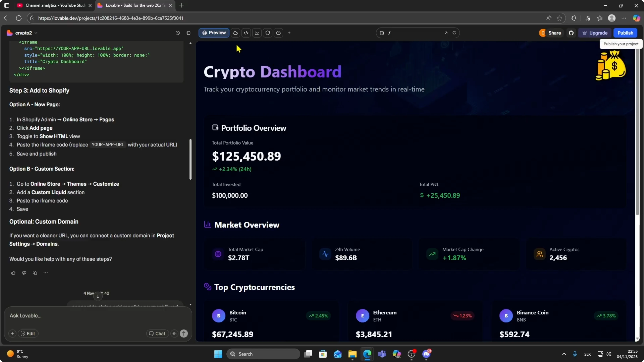Screen dimensions: 644x362
Task: Open the version history clock icon
Action: tap(178, 33)
